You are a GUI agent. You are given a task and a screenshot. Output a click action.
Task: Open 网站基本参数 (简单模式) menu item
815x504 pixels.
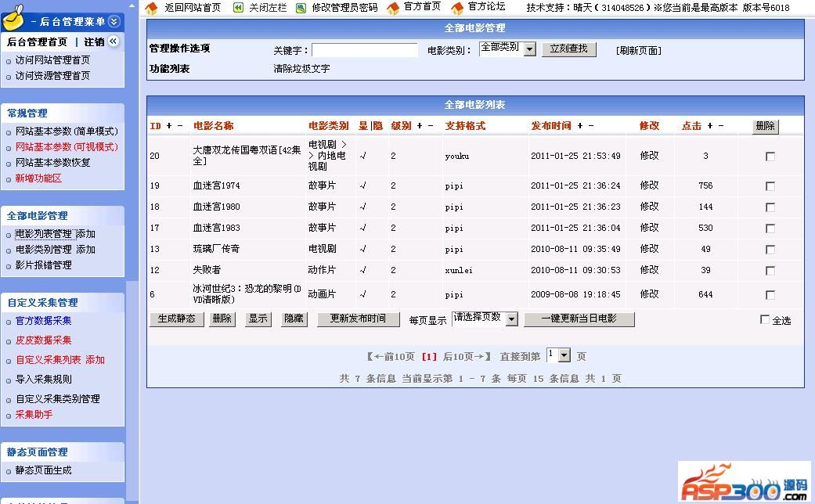(67, 131)
